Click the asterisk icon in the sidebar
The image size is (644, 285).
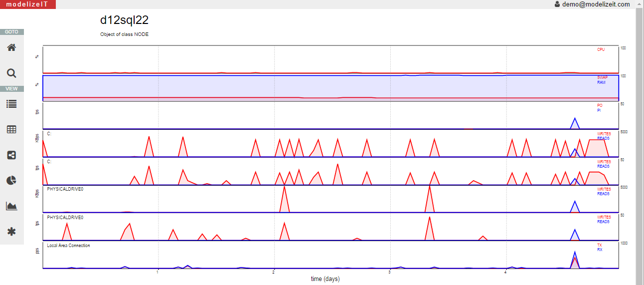click(x=11, y=232)
